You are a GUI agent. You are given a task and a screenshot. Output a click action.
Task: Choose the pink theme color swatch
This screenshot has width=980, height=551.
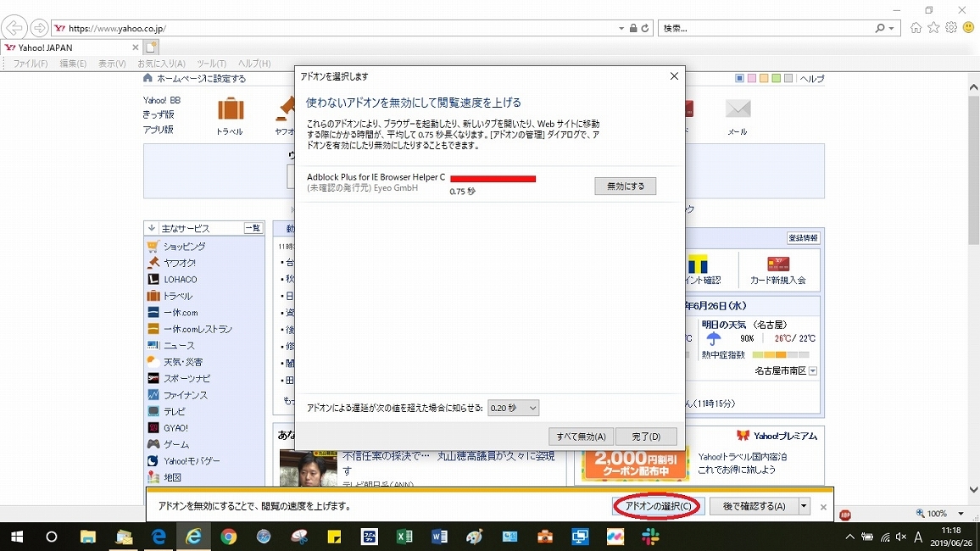(x=752, y=78)
